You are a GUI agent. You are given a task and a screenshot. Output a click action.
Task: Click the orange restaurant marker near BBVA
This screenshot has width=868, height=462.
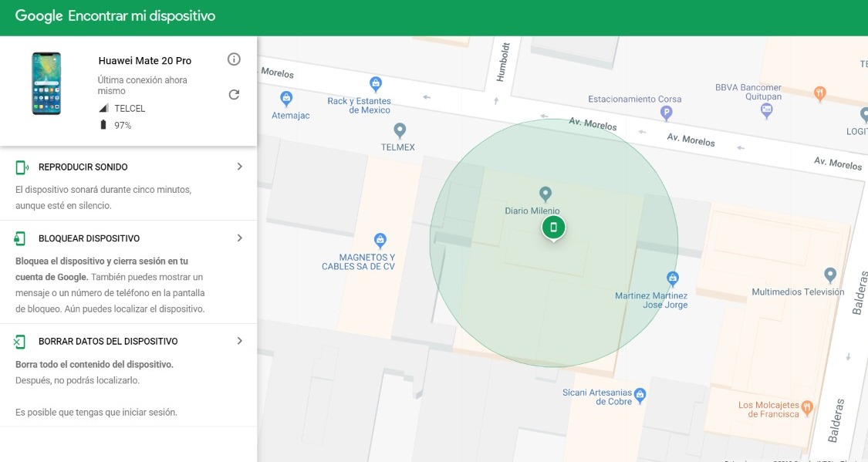820,93
